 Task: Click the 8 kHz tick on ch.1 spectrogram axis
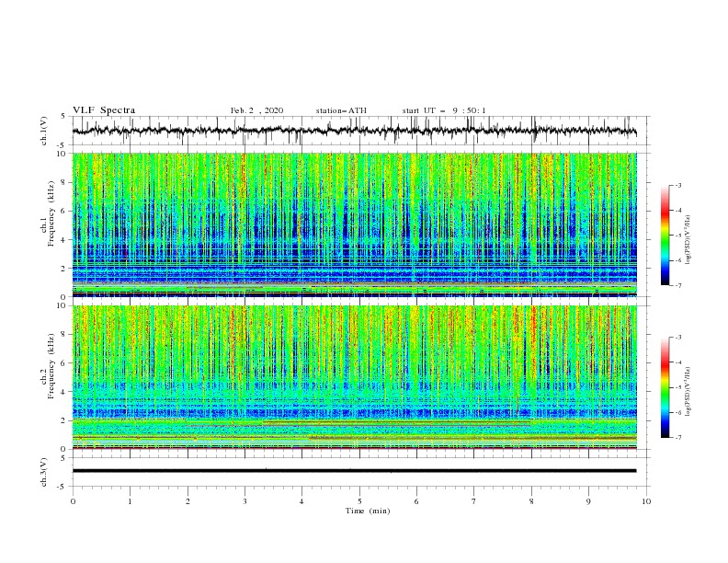pyautogui.click(x=63, y=182)
